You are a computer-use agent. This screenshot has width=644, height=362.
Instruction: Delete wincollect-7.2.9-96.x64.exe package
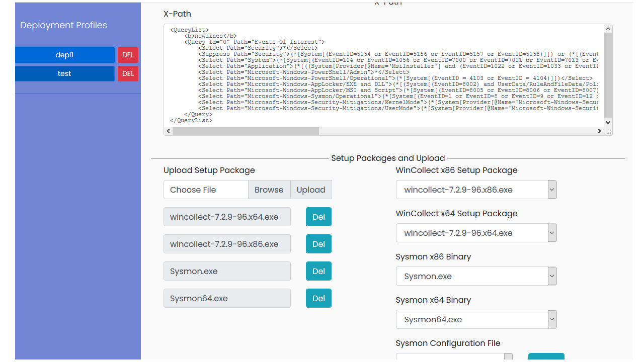click(x=318, y=217)
